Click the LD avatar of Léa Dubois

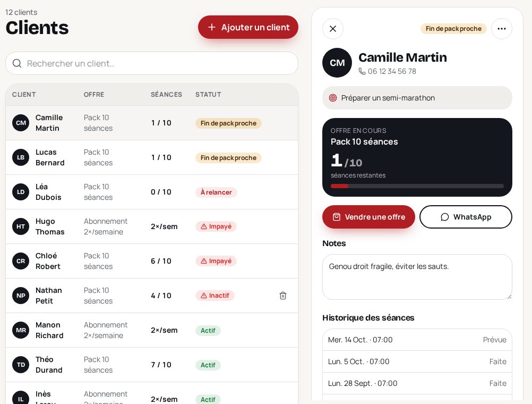point(21,192)
